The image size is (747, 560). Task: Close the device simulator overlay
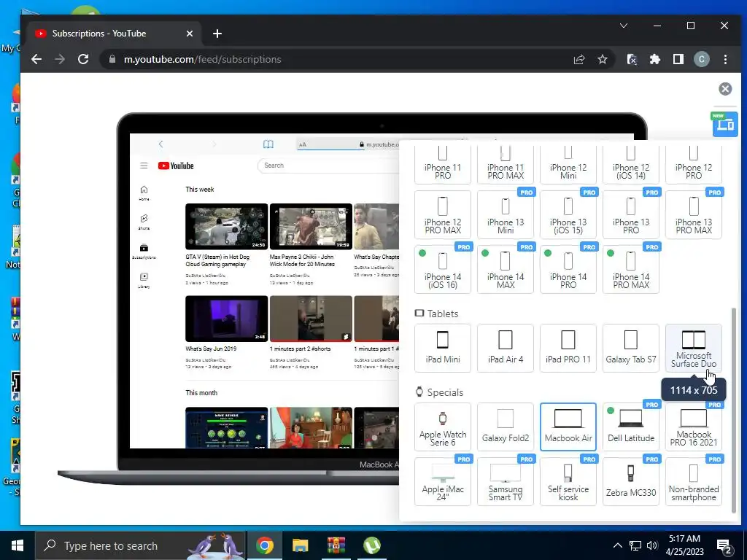[725, 88]
